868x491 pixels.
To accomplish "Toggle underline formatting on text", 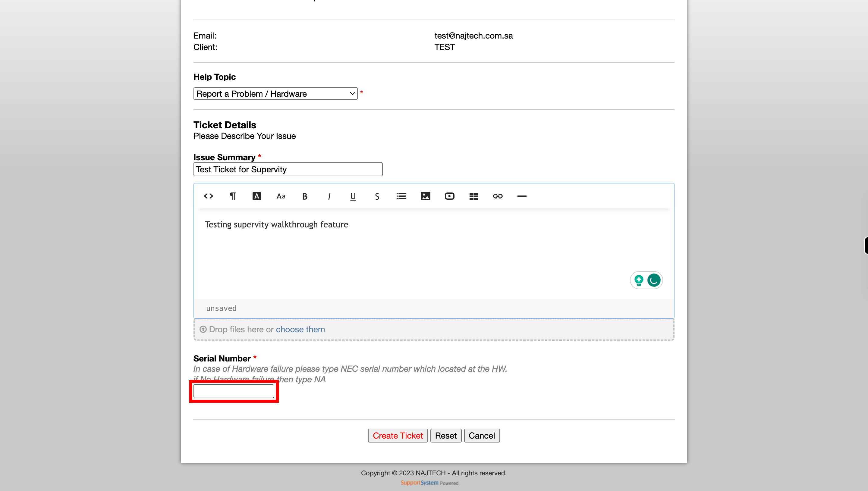I will tap(353, 196).
